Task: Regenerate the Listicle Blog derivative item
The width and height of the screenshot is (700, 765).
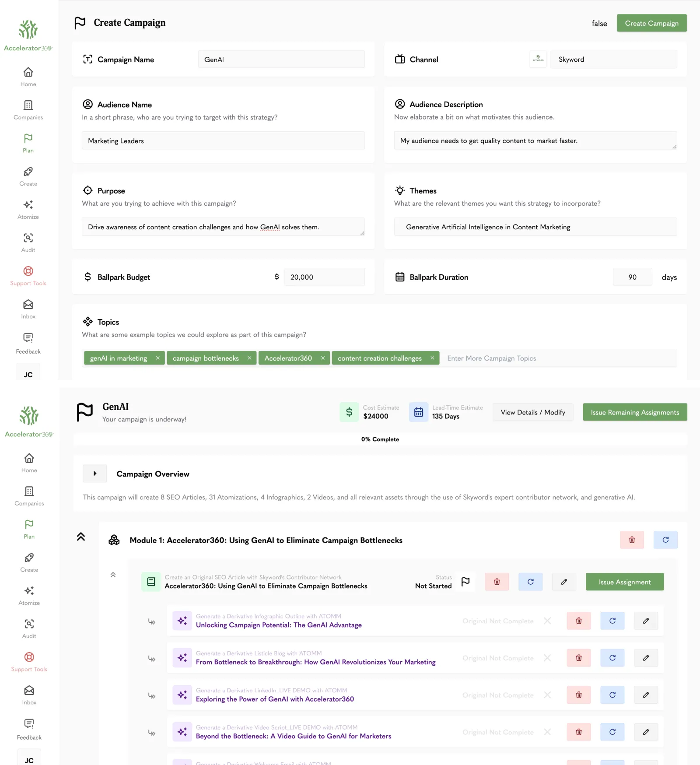Action: click(612, 658)
